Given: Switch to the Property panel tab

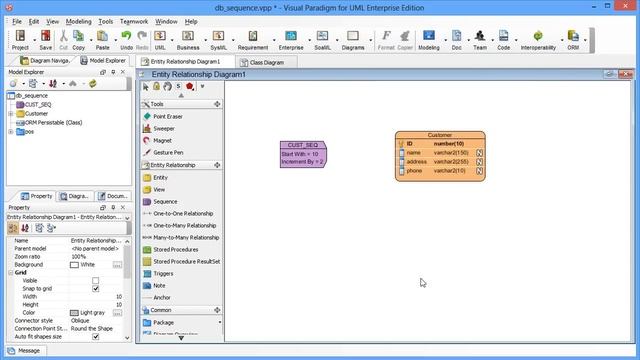Looking at the screenshot, I should (x=37, y=196).
